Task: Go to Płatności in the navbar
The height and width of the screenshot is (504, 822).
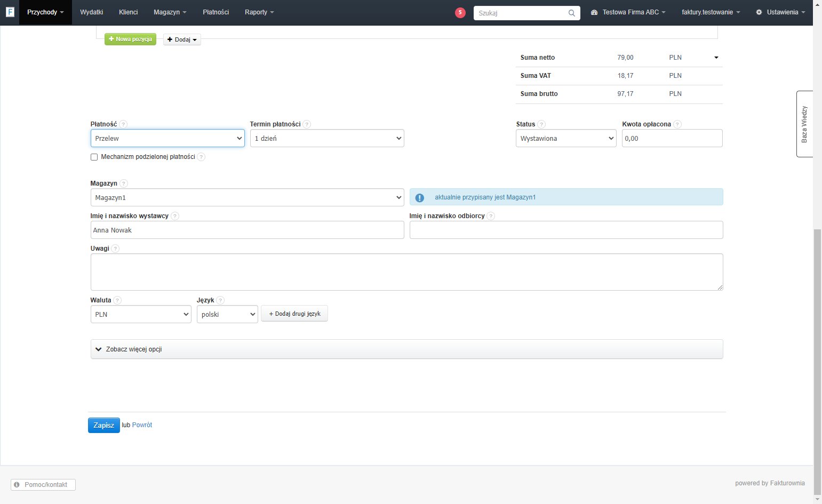Action: pos(216,12)
